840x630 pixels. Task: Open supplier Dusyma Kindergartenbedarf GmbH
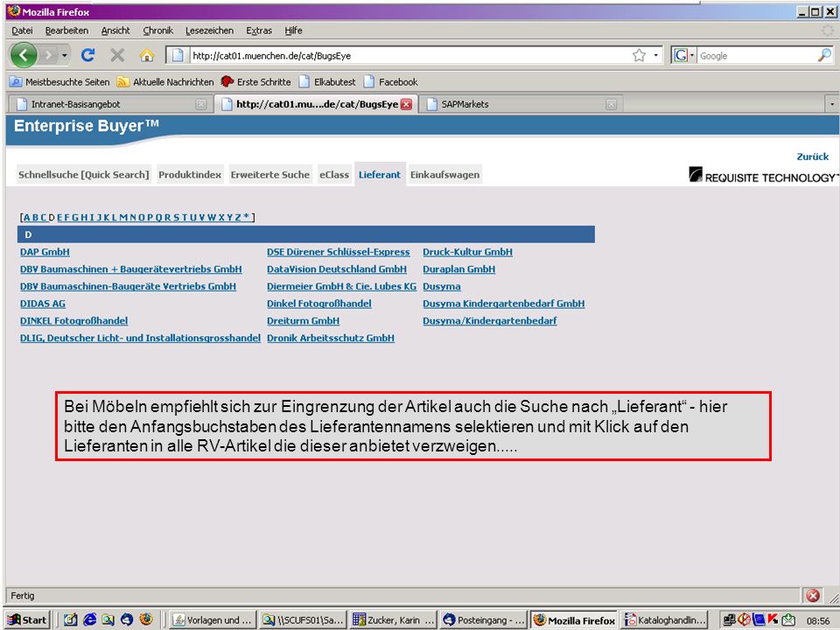tap(504, 304)
